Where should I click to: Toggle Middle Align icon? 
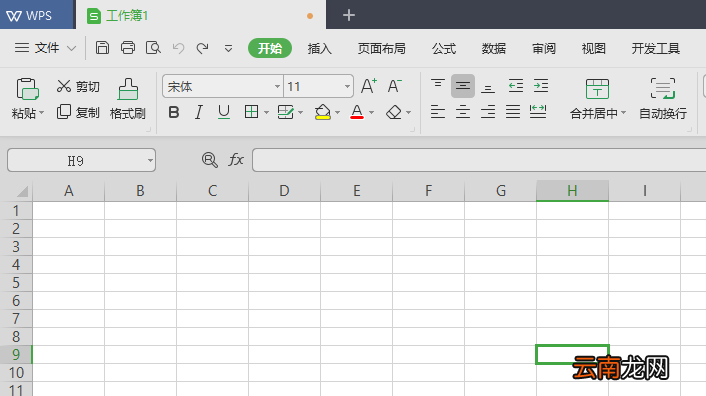tap(463, 86)
